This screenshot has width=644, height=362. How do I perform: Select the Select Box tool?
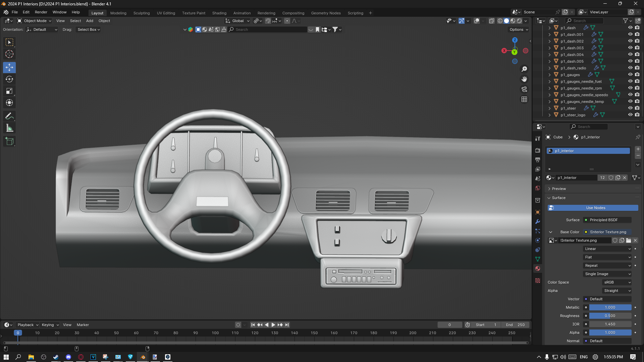pyautogui.click(x=9, y=42)
